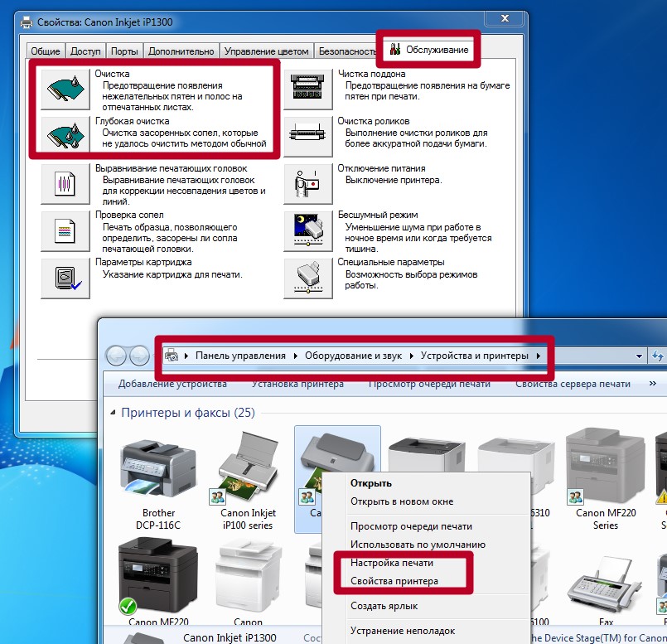Open Выравнивание печатающих головок icon
Viewport: 667px width, 644px height.
click(x=65, y=182)
